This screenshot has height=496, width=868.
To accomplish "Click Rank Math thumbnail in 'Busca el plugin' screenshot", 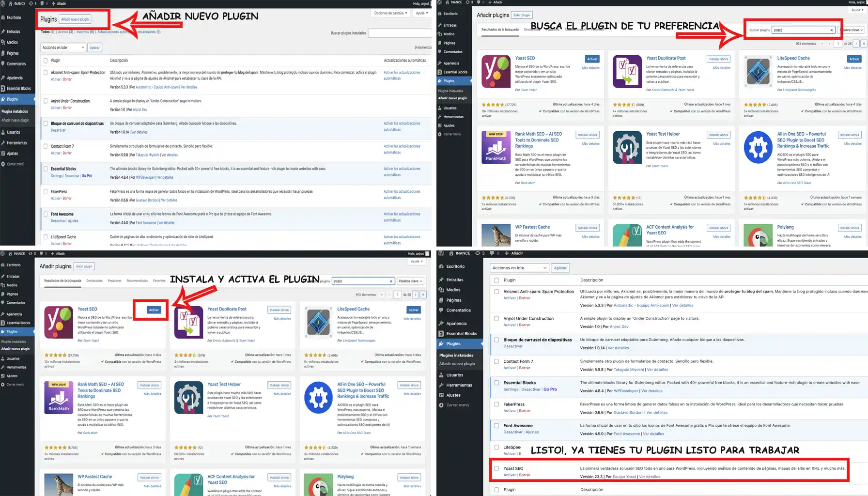I will pyautogui.click(x=496, y=147).
